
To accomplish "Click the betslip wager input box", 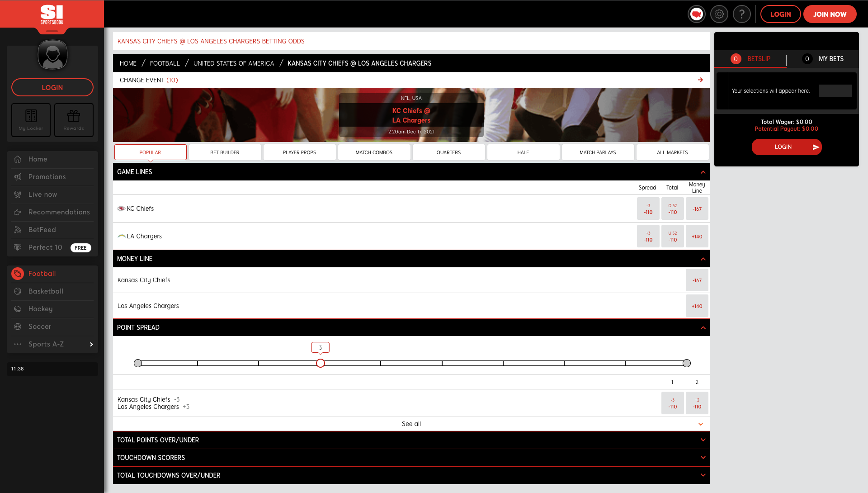I will tap(835, 91).
